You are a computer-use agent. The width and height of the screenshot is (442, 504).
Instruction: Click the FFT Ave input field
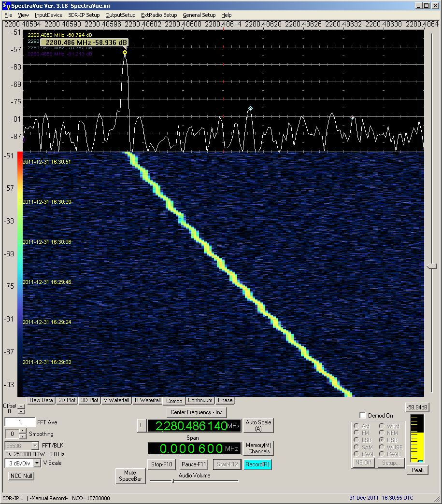[20, 422]
